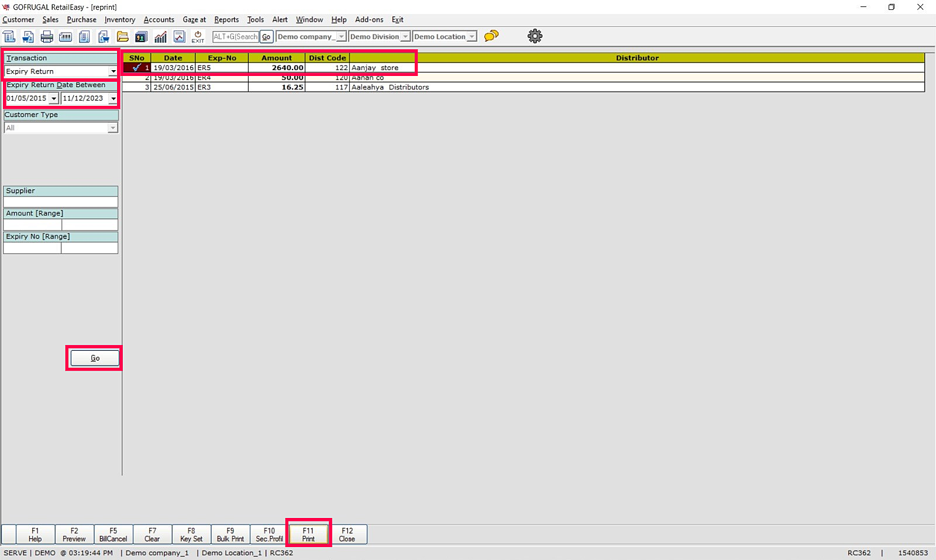The height and width of the screenshot is (560, 936).
Task: Click the F2 Preview button
Action: [x=74, y=535]
